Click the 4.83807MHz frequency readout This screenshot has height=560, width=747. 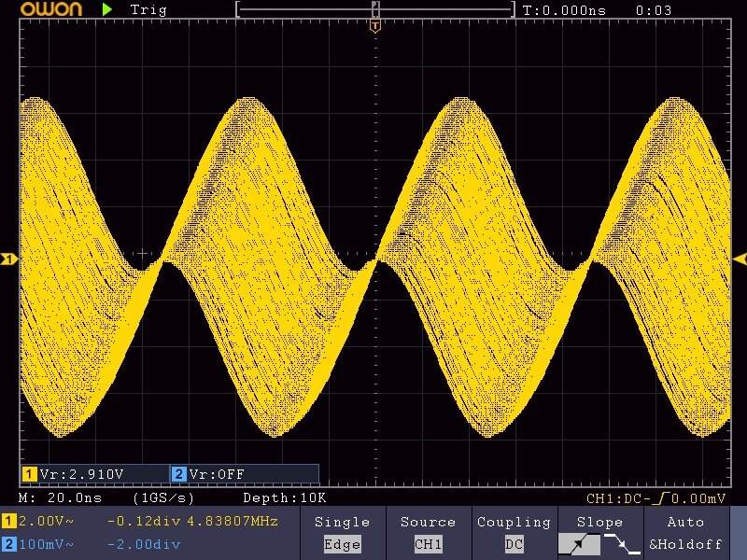tap(233, 521)
